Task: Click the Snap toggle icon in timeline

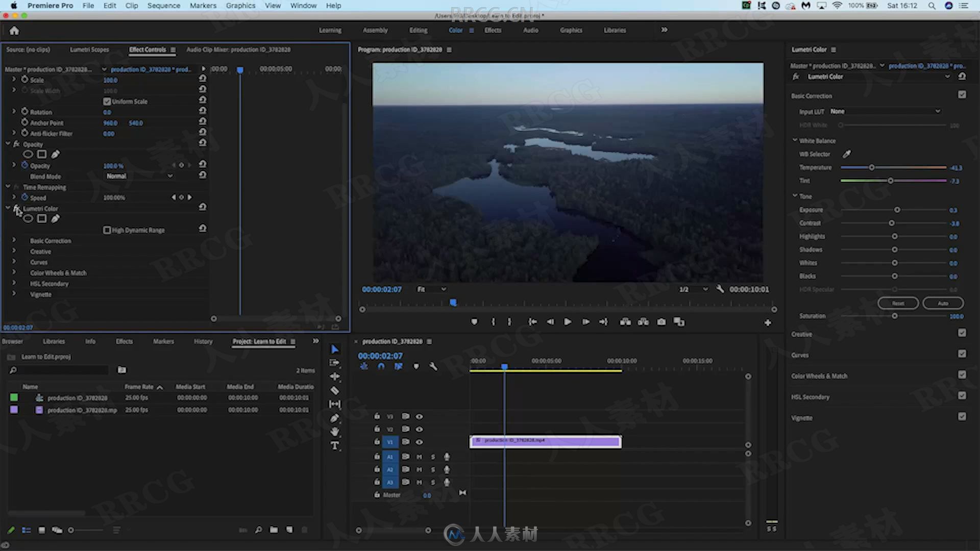Action: tap(381, 367)
